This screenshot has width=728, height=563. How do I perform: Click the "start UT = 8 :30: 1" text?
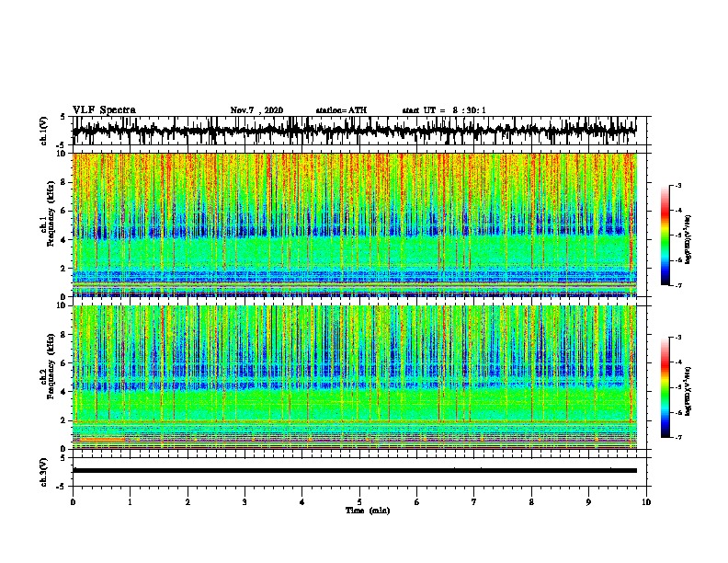pyautogui.click(x=444, y=110)
